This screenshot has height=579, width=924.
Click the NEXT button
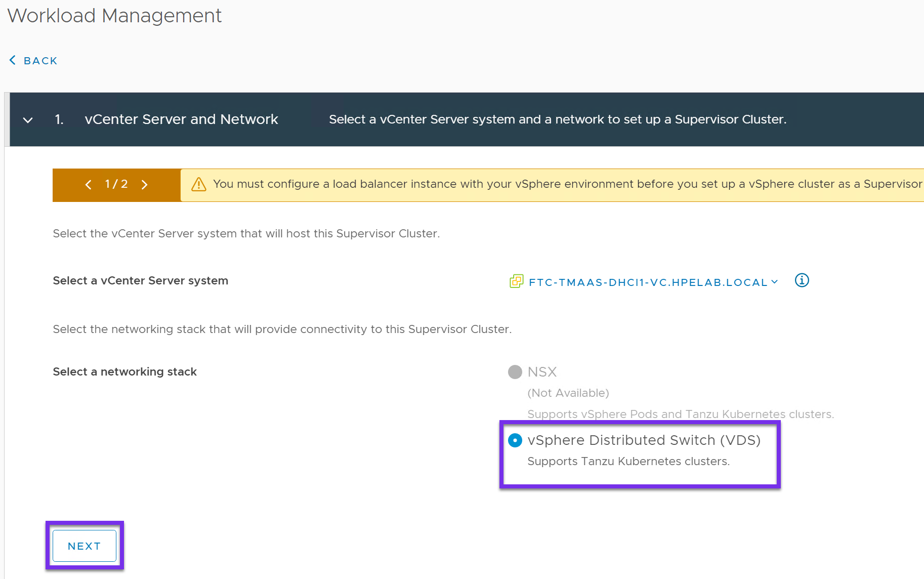[x=85, y=546]
